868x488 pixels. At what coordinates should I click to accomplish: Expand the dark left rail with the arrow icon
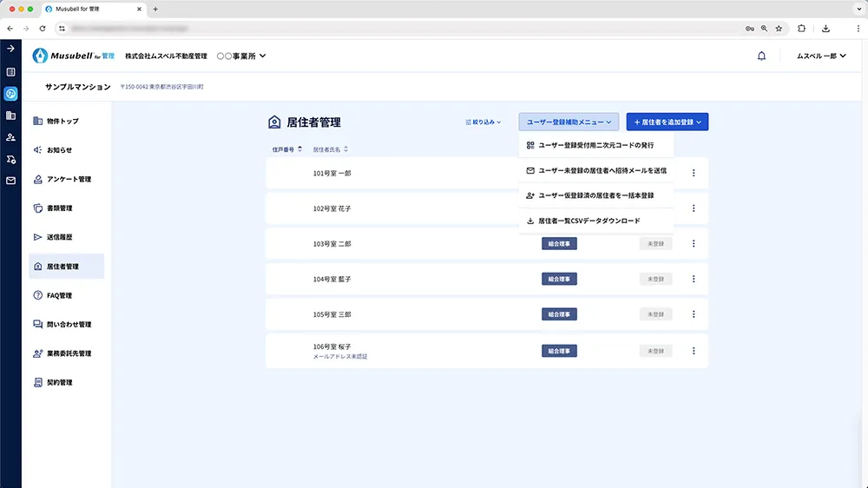(10, 49)
